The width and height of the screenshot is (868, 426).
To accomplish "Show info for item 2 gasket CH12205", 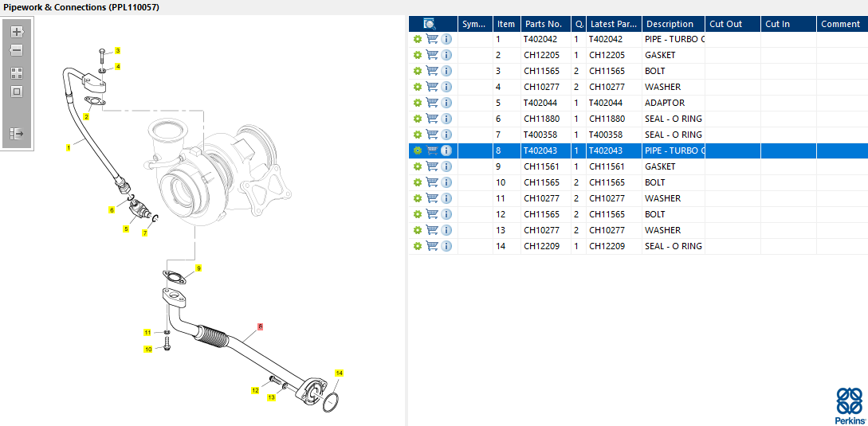I will tap(446, 55).
